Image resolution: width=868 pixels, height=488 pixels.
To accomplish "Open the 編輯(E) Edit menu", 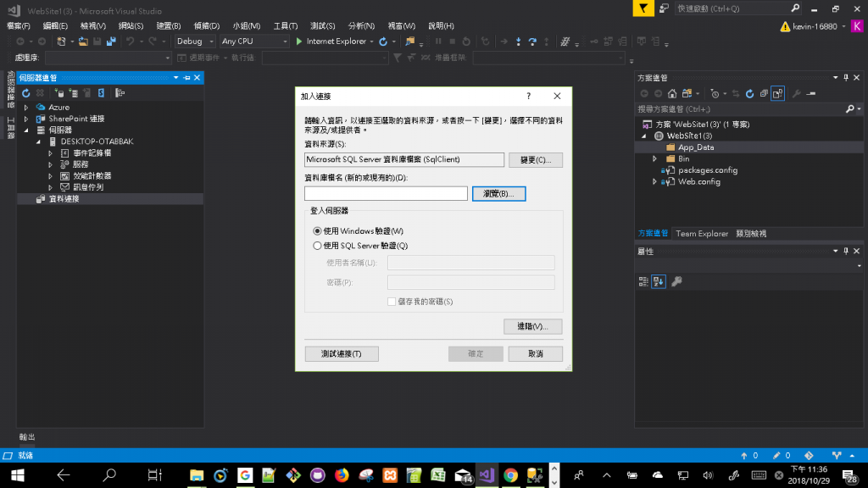I will [x=55, y=26].
